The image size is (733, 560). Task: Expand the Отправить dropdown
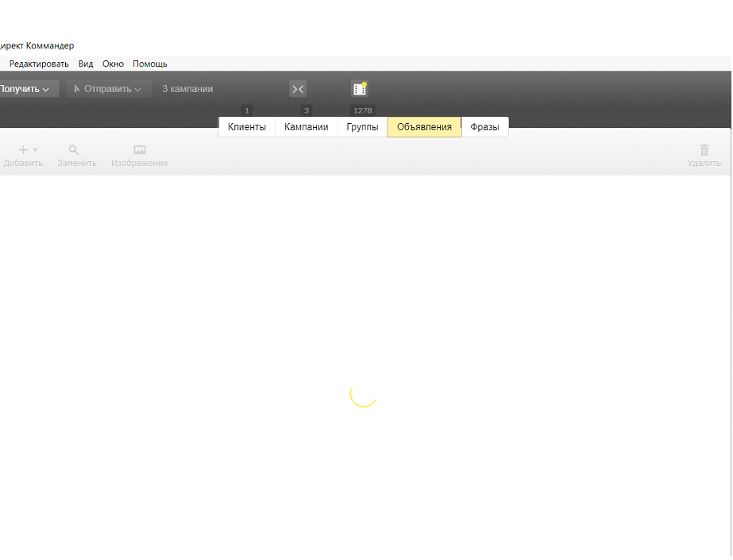[137, 90]
